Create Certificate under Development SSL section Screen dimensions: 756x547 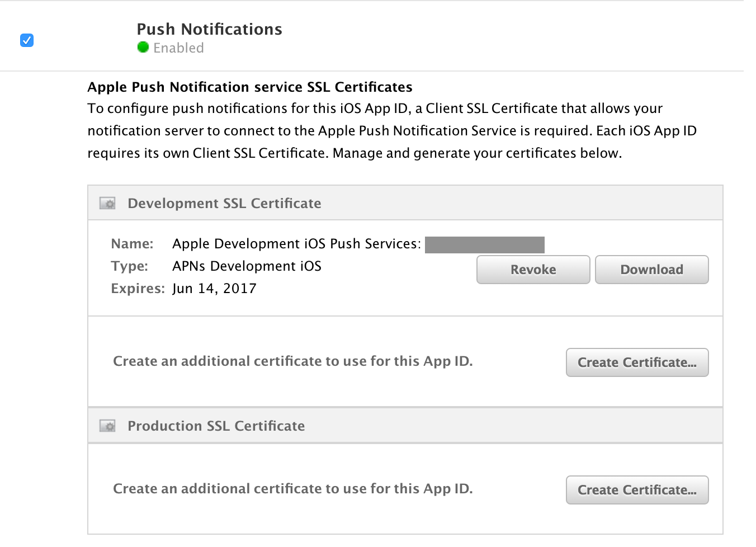coord(637,362)
